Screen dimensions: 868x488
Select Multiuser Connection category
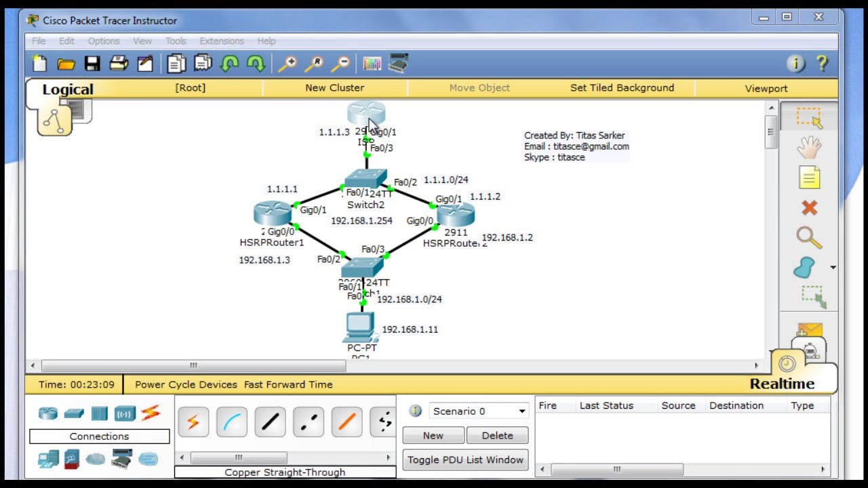coord(148,459)
